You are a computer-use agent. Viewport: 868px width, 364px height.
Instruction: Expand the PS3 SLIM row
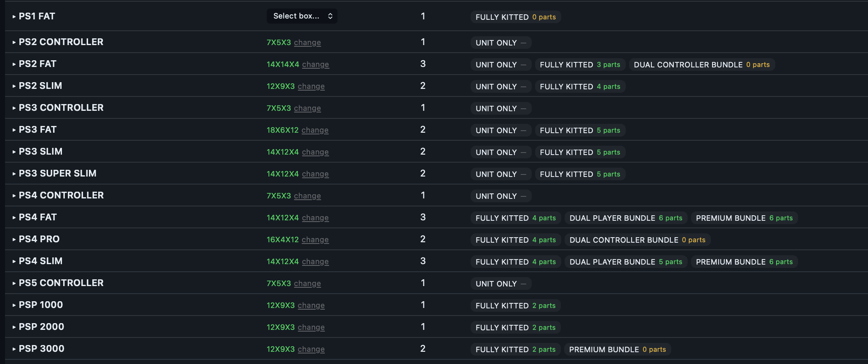(x=14, y=152)
